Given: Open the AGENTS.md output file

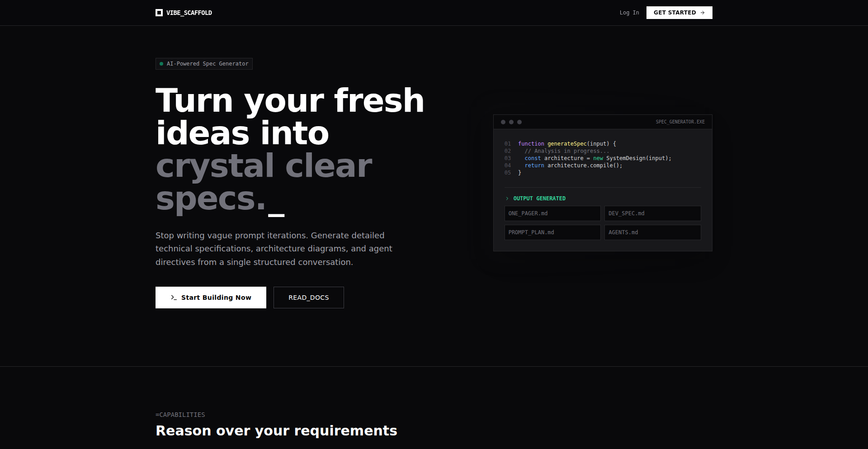Looking at the screenshot, I should pos(652,232).
